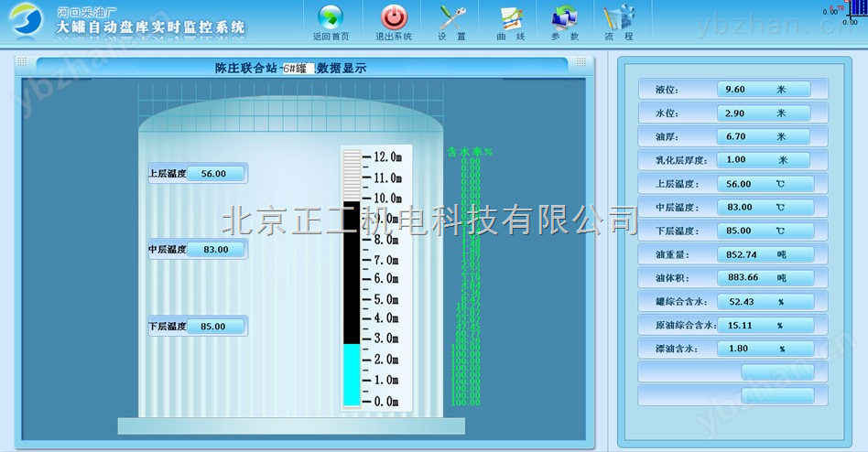Click the 0.0m scale mark
Viewport: 868px width, 452px height.
pos(385,401)
